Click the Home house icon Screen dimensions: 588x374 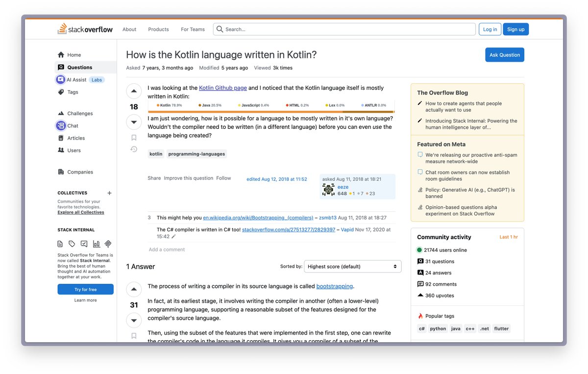pyautogui.click(x=61, y=55)
